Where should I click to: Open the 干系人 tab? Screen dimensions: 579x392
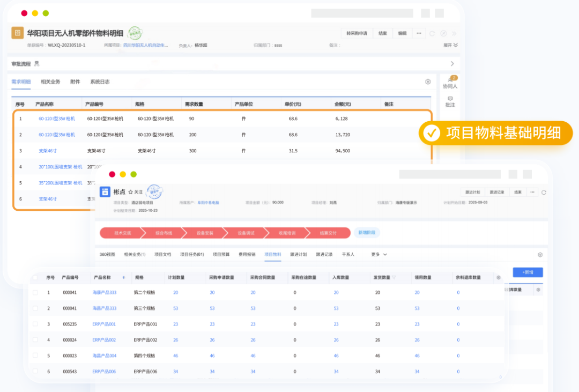tap(348, 255)
